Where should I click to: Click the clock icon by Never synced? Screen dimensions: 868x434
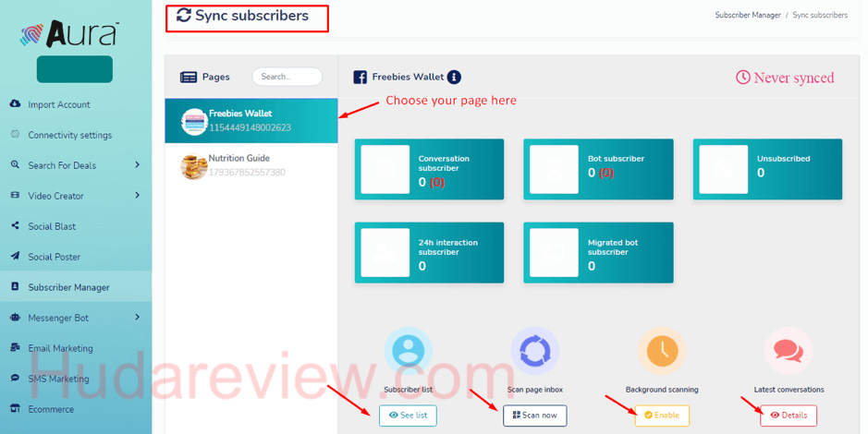pyautogui.click(x=742, y=78)
